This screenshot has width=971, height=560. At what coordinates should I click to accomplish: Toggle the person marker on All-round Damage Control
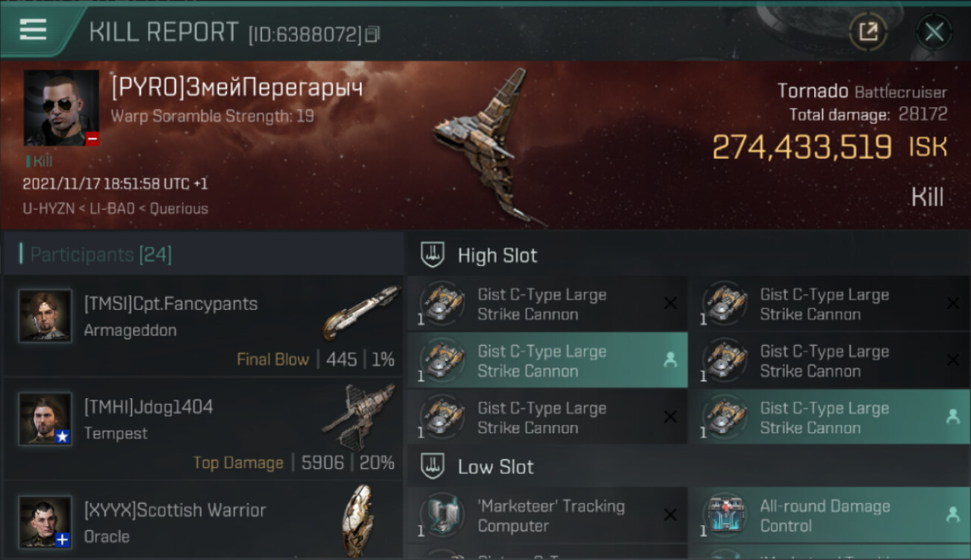[952, 514]
